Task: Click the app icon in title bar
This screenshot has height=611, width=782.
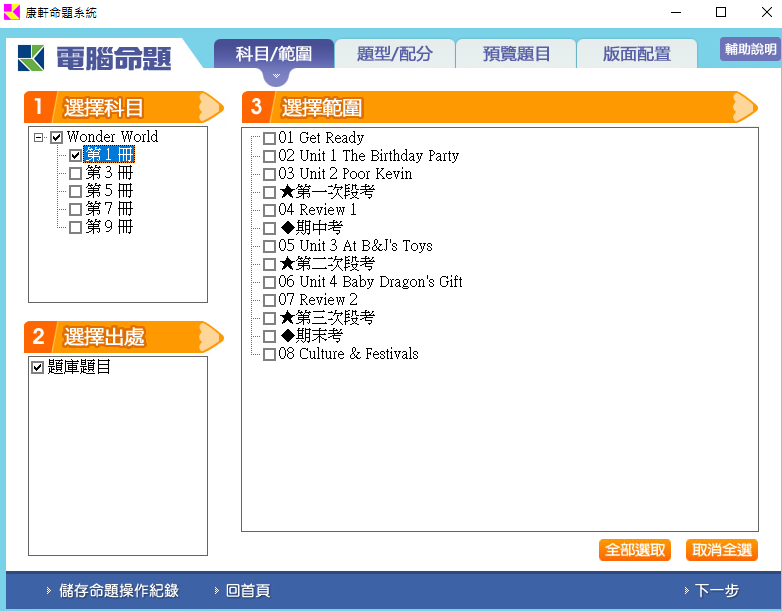Action: click(x=12, y=12)
